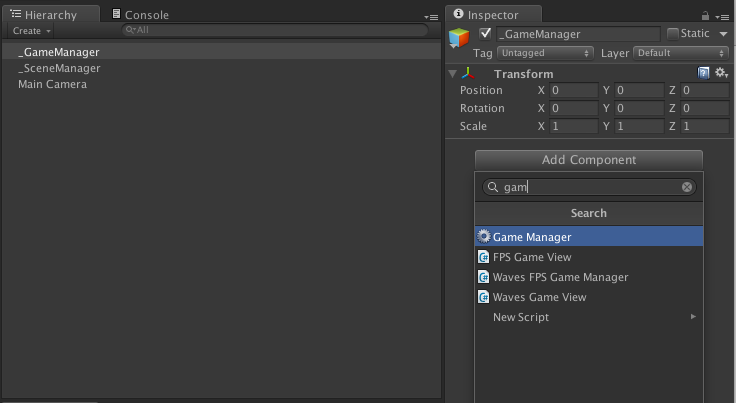Click the Waves Game View script icon

[483, 297]
